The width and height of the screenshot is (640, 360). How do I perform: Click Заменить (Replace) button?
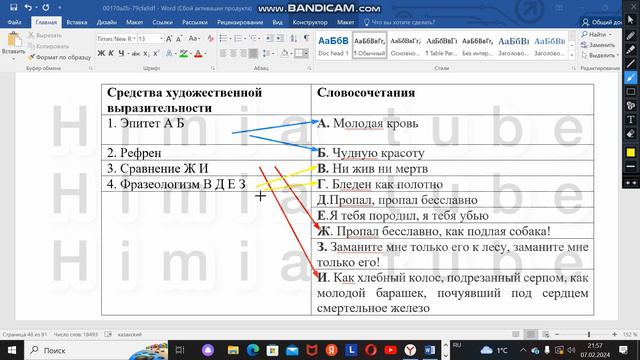tap(598, 45)
